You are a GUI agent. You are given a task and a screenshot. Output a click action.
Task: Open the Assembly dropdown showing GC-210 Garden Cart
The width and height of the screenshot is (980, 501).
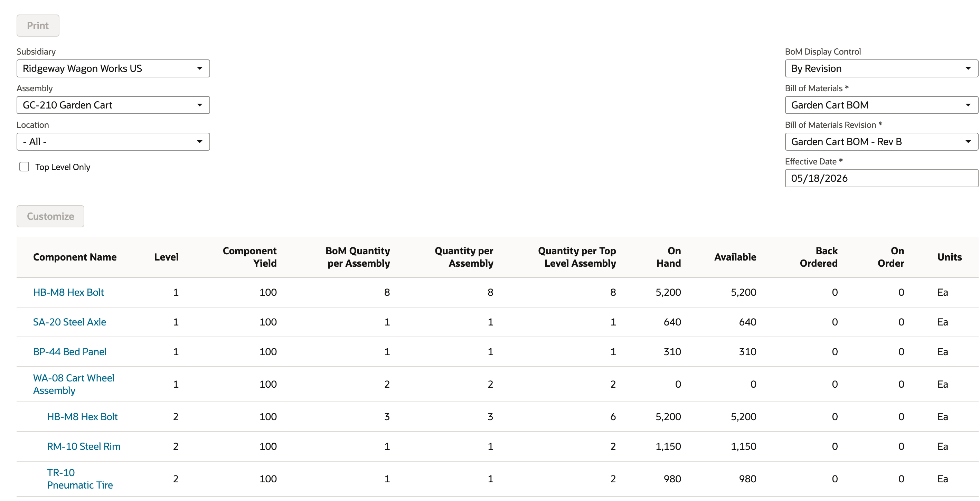click(x=113, y=105)
